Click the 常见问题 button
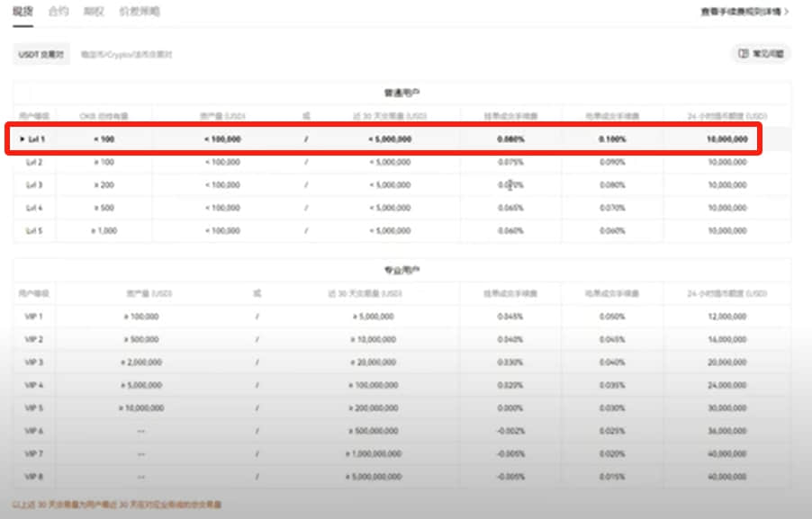 762,53
